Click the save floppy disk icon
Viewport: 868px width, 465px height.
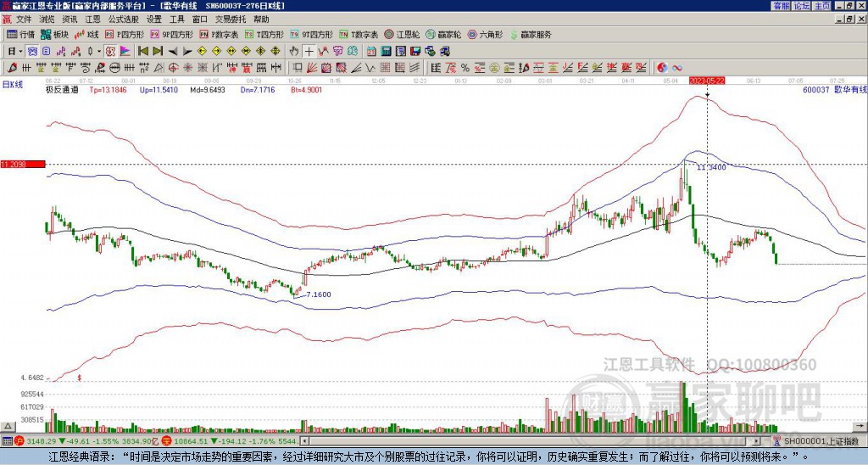click(415, 52)
